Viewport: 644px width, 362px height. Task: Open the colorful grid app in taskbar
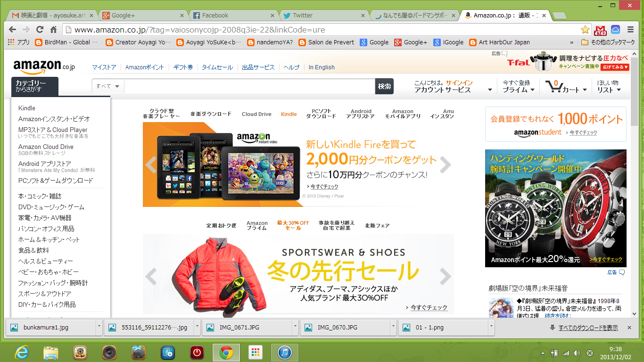pos(255,352)
